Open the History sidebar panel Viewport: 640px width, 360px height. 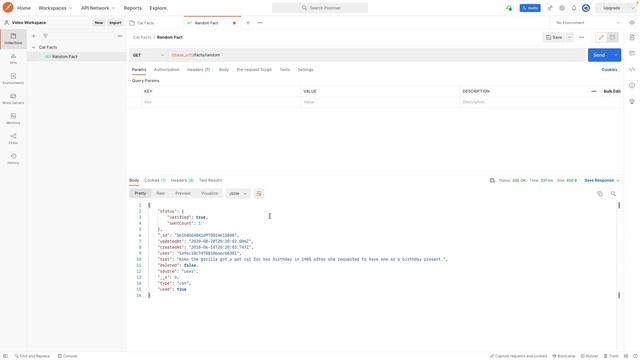pos(13,159)
